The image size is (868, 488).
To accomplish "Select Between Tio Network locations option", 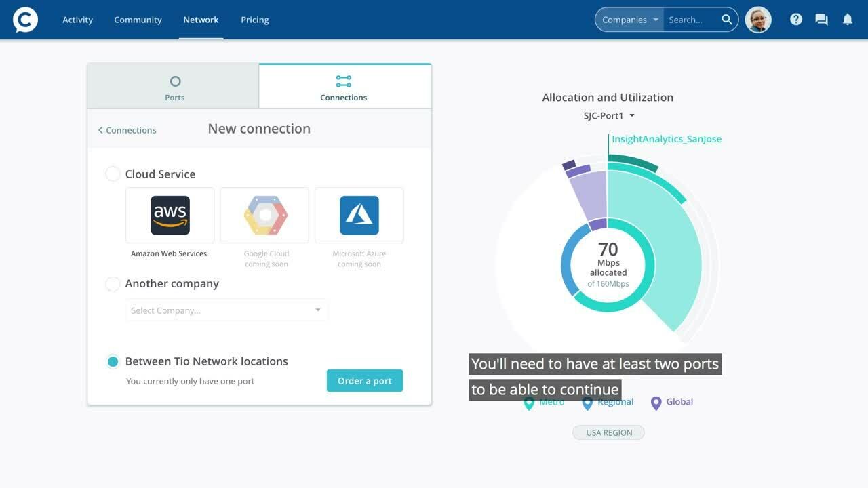I will coord(113,361).
